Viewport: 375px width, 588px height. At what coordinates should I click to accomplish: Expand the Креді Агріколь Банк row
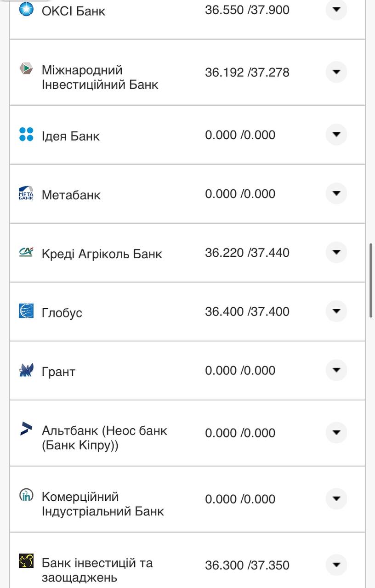336,252
